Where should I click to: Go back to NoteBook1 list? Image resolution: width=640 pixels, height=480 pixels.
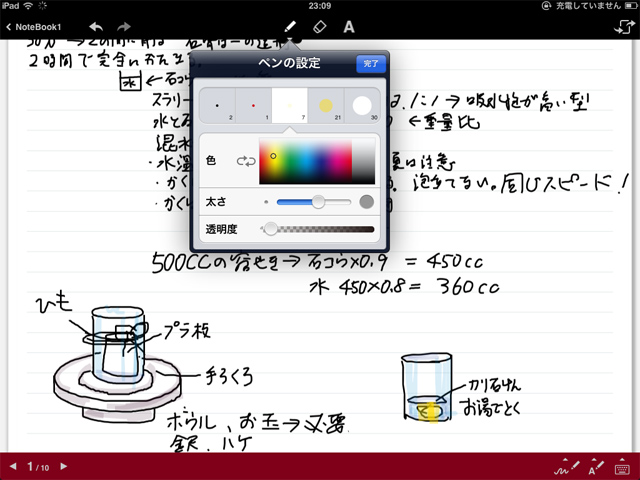coord(33,27)
